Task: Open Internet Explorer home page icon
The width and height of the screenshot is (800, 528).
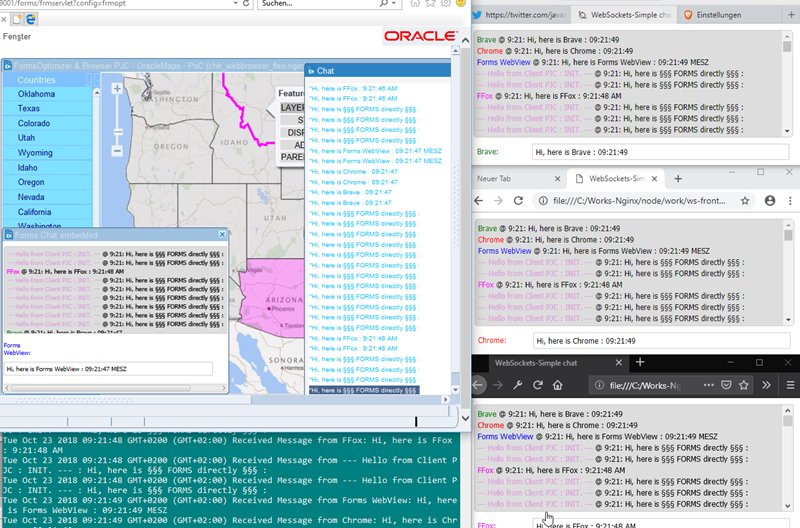Action: click(415, 3)
